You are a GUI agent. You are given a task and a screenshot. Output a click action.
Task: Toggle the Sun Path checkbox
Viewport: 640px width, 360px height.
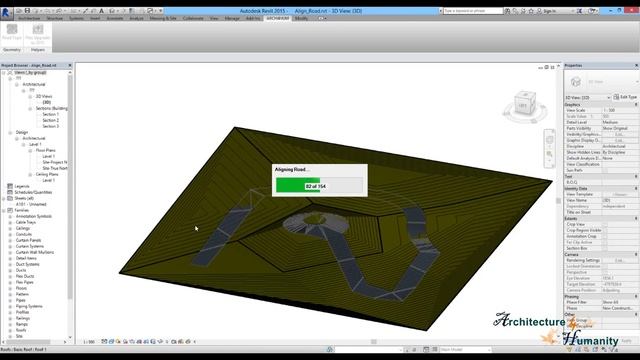(605, 170)
